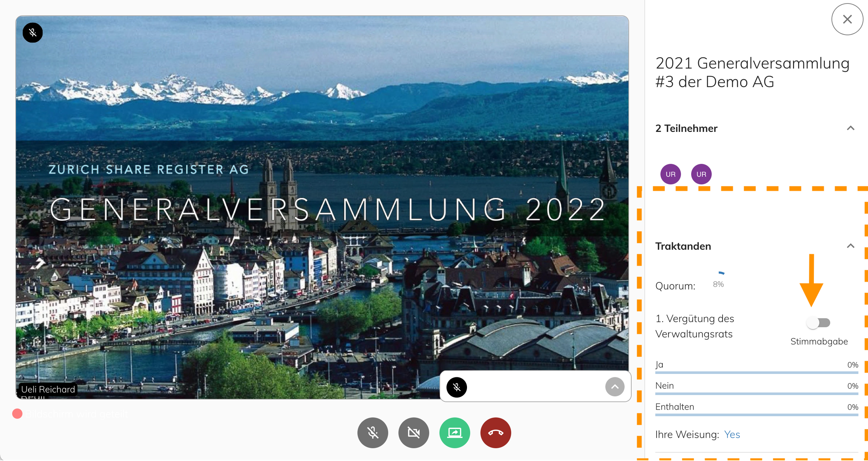
Task: Click the Yes instruction link
Action: [732, 435]
